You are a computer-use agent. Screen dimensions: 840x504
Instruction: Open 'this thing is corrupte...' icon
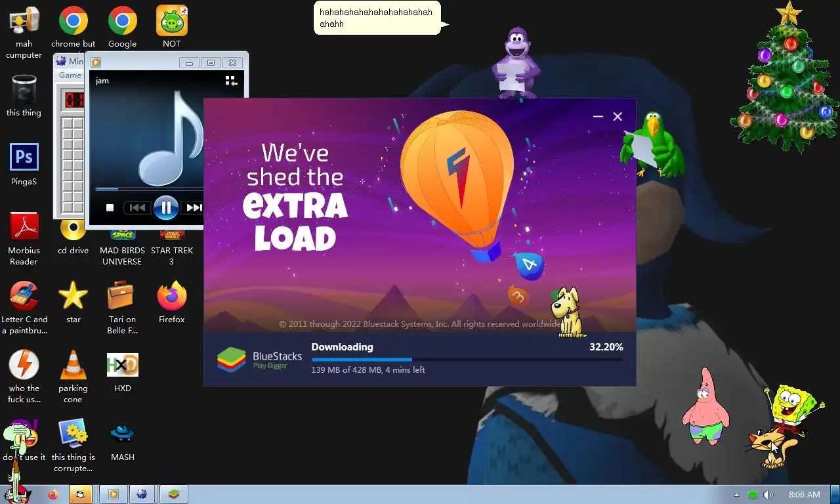[x=73, y=446]
